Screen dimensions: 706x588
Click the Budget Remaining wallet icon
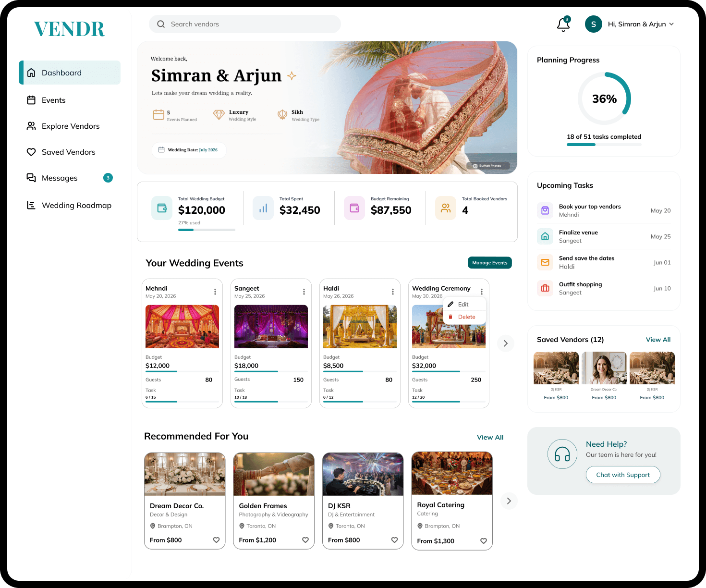[354, 208]
